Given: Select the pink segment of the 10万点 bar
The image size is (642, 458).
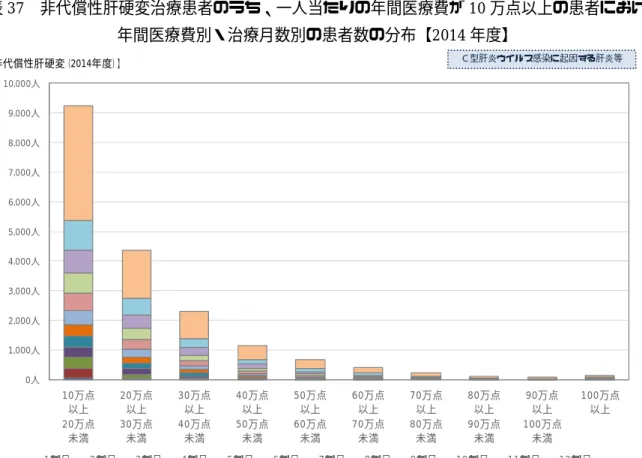Looking at the screenshot, I should coord(78,302).
